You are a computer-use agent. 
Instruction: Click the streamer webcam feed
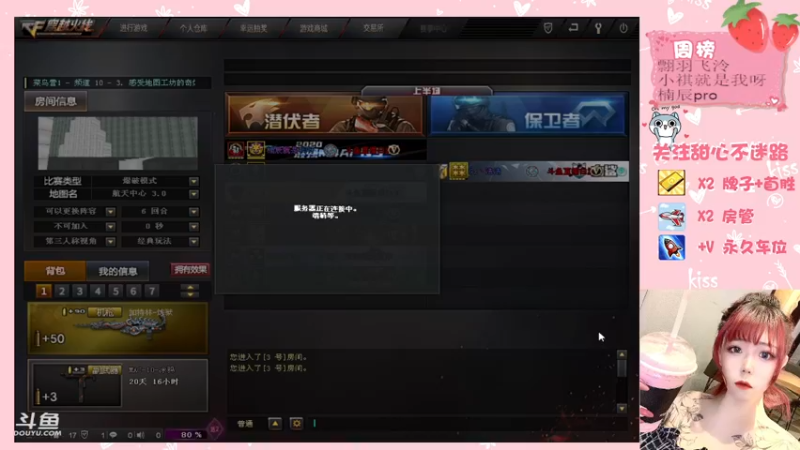720,369
